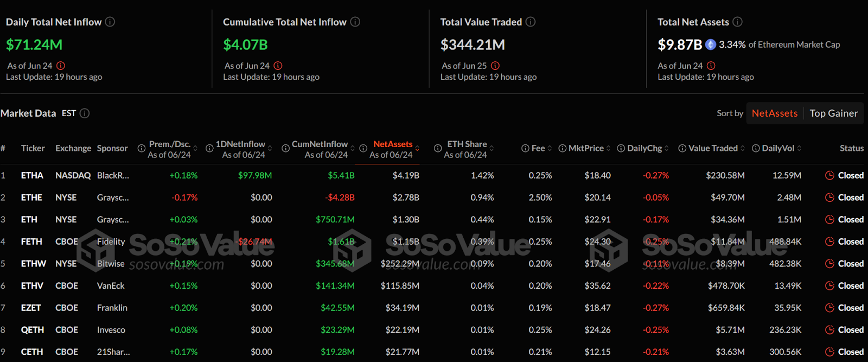
Task: Open the QETH ticker
Action: coord(33,330)
